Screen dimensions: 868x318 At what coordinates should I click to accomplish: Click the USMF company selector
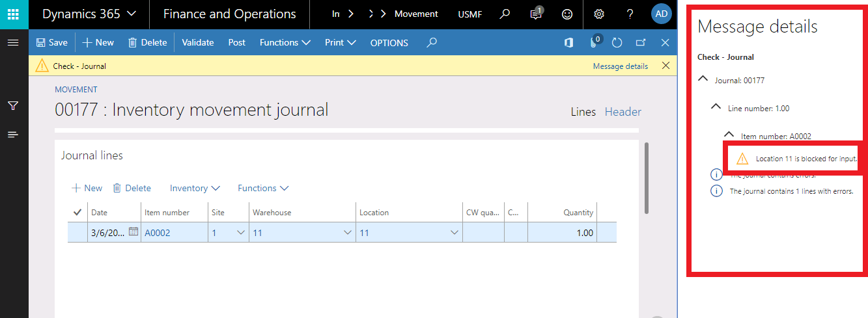470,14
